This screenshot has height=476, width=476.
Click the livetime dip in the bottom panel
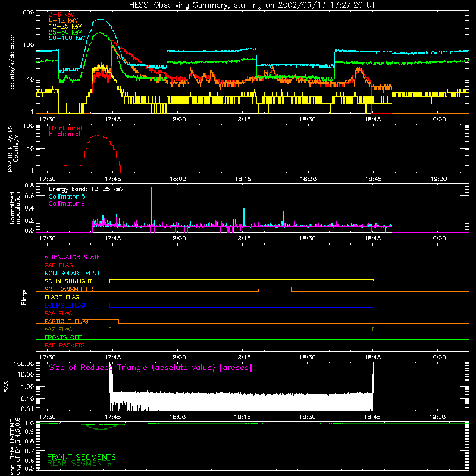click(x=100, y=427)
